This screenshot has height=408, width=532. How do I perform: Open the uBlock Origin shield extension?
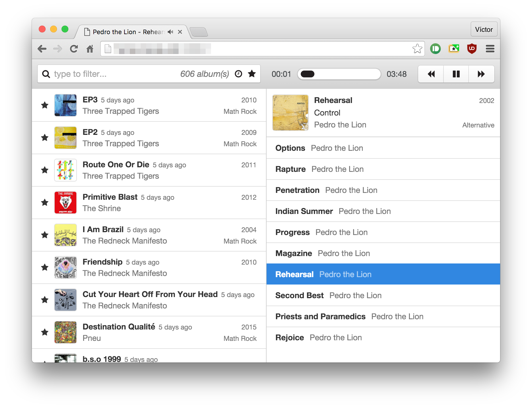coord(472,49)
